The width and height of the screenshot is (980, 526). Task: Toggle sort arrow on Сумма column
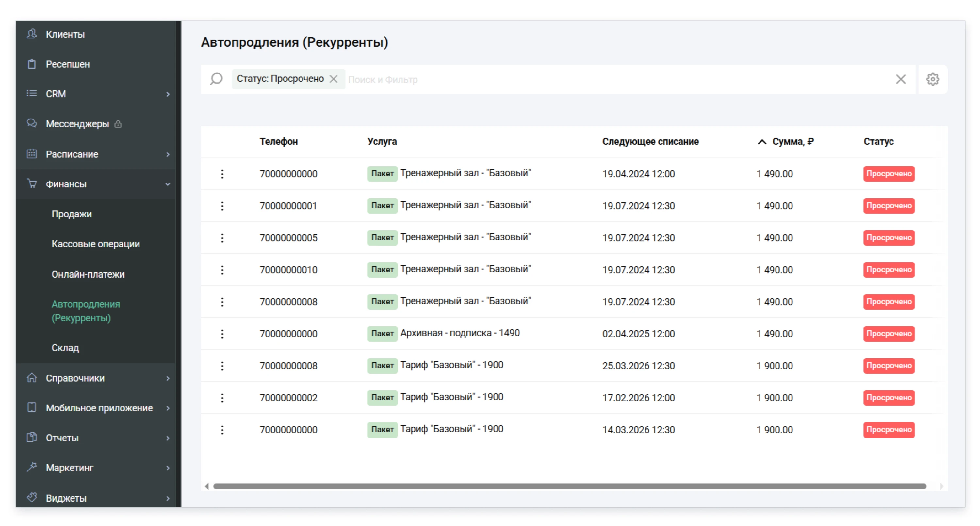(762, 142)
